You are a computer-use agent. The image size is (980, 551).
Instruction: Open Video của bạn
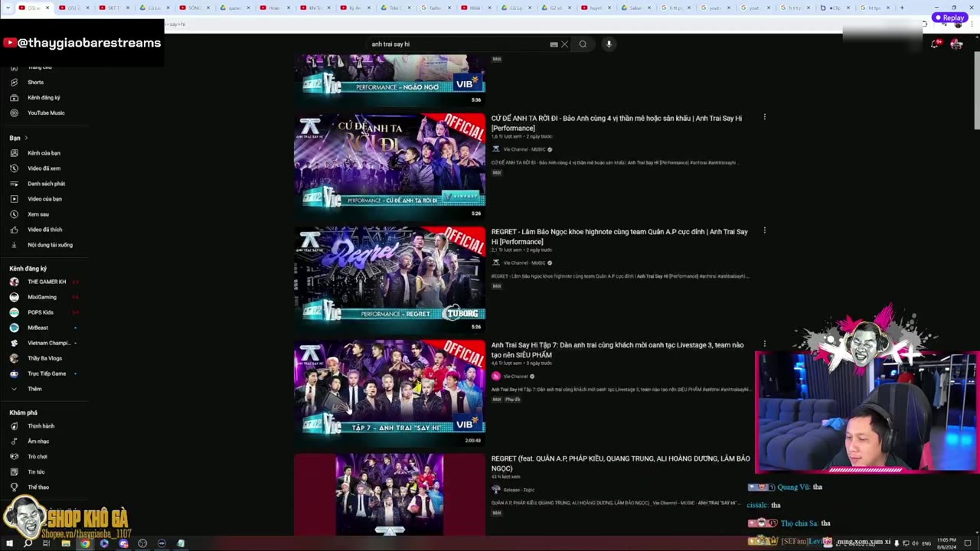(x=44, y=199)
